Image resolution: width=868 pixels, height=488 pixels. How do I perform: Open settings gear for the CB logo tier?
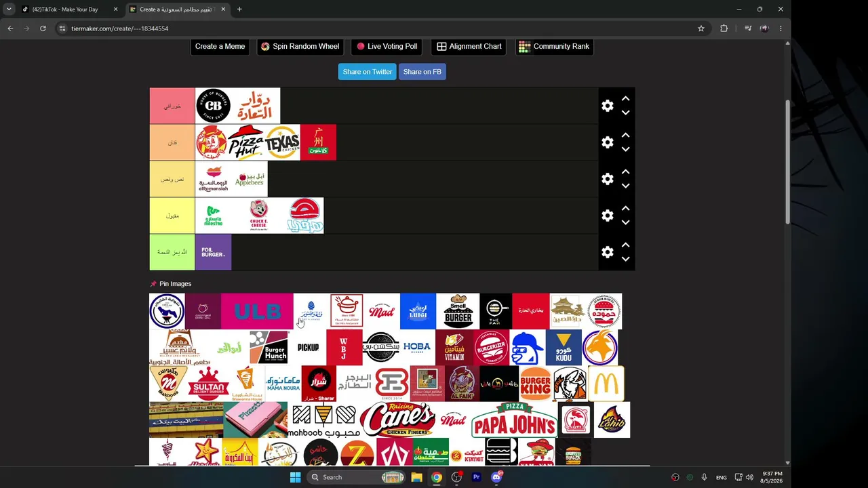pyautogui.click(x=608, y=106)
